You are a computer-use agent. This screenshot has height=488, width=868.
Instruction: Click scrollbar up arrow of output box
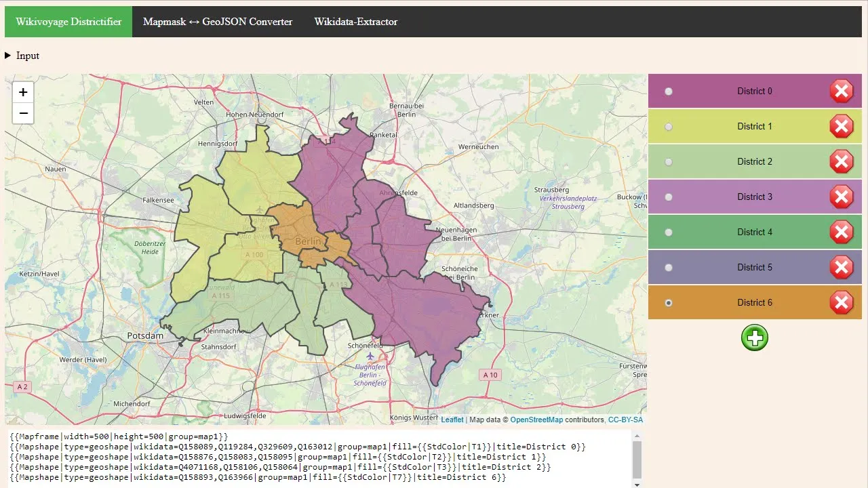(x=637, y=436)
